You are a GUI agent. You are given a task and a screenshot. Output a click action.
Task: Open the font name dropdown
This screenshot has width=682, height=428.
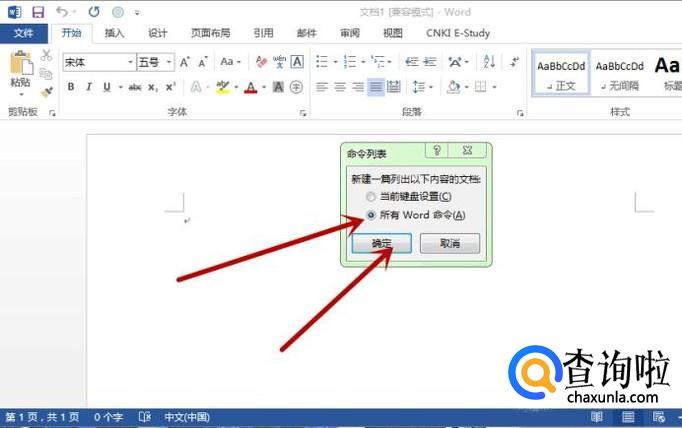tap(130, 62)
